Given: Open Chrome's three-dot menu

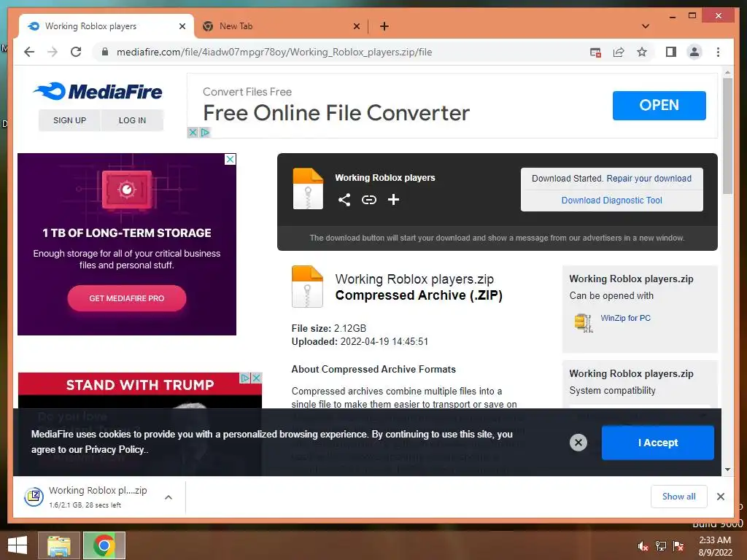Looking at the screenshot, I should tap(718, 52).
